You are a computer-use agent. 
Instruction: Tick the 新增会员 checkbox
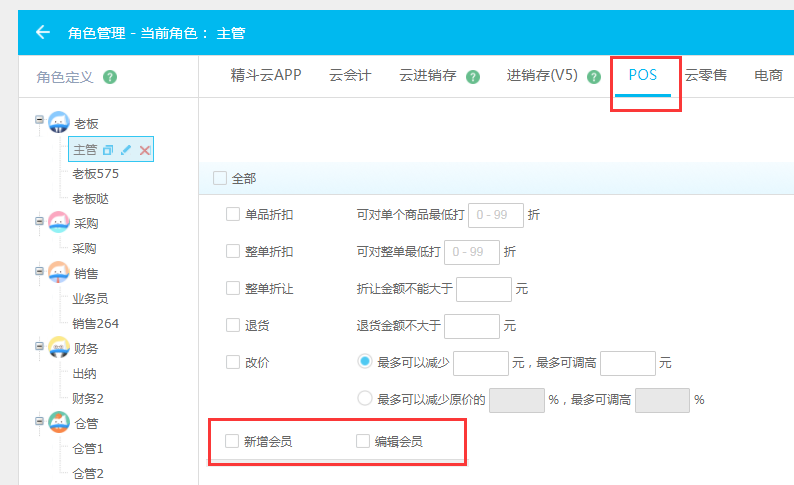pyautogui.click(x=233, y=441)
